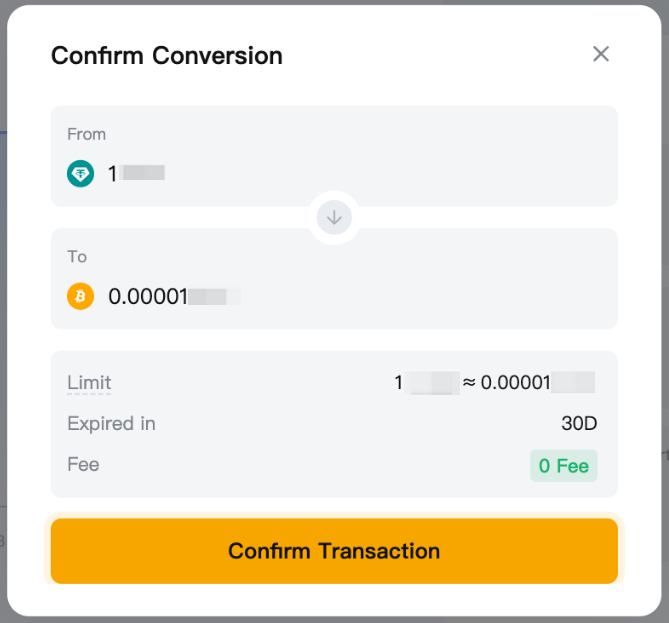Close the Confirm Conversion dialog
The width and height of the screenshot is (669, 623).
(601, 54)
